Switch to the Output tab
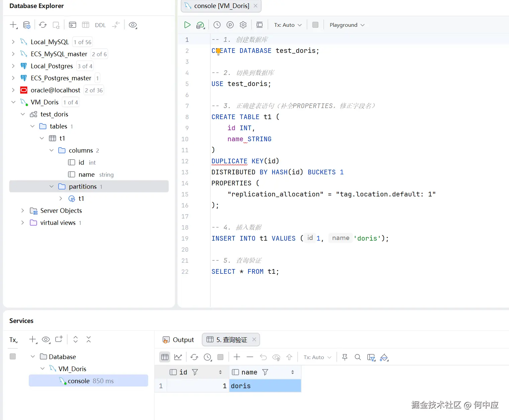 coord(178,340)
